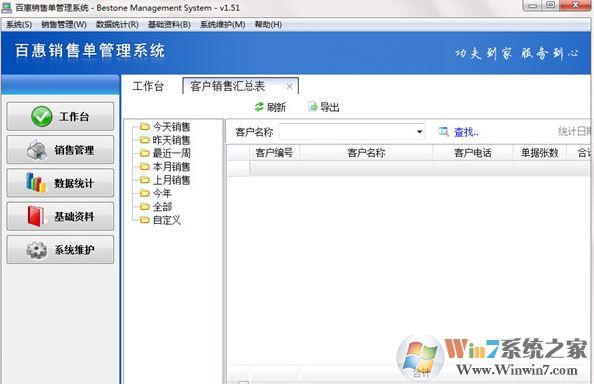594x384 pixels.
Task: Click the search magnifier icon beside 查找
Action: pyautogui.click(x=443, y=131)
